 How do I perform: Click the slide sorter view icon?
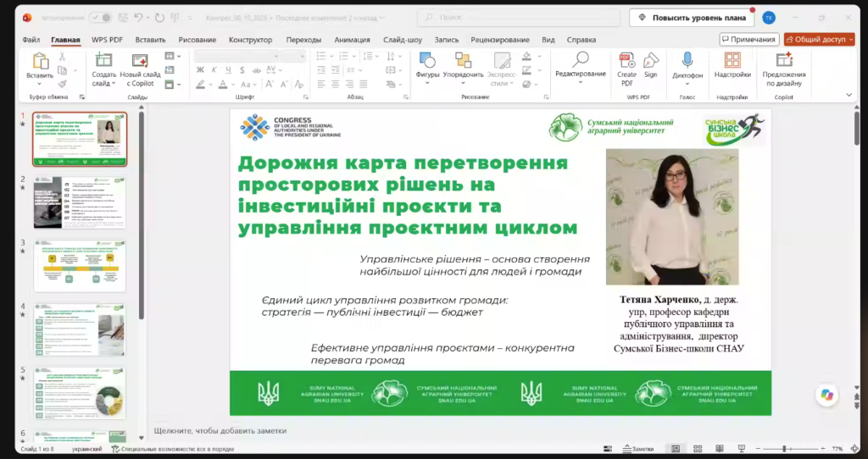[698, 449]
